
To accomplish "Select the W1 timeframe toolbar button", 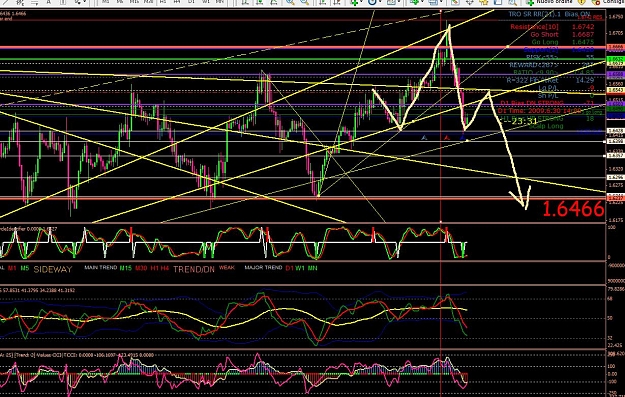I will (x=206, y=2).
